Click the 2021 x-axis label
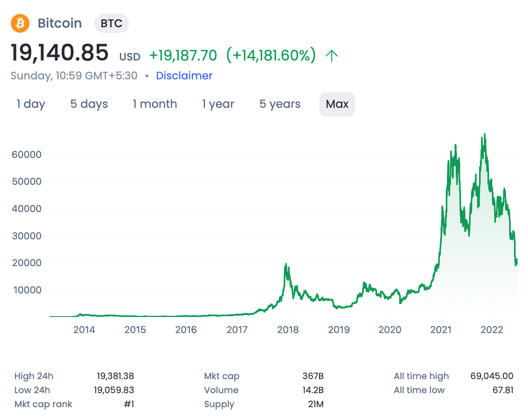 pos(441,330)
